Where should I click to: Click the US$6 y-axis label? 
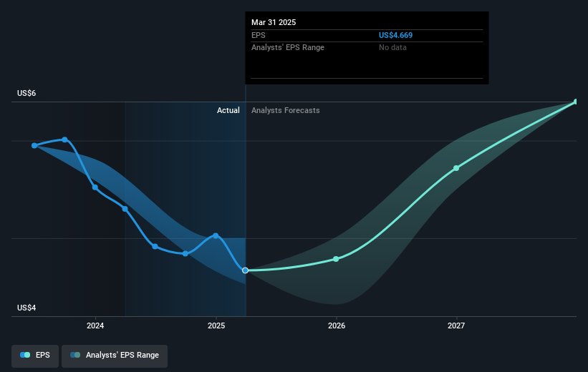click(x=26, y=93)
